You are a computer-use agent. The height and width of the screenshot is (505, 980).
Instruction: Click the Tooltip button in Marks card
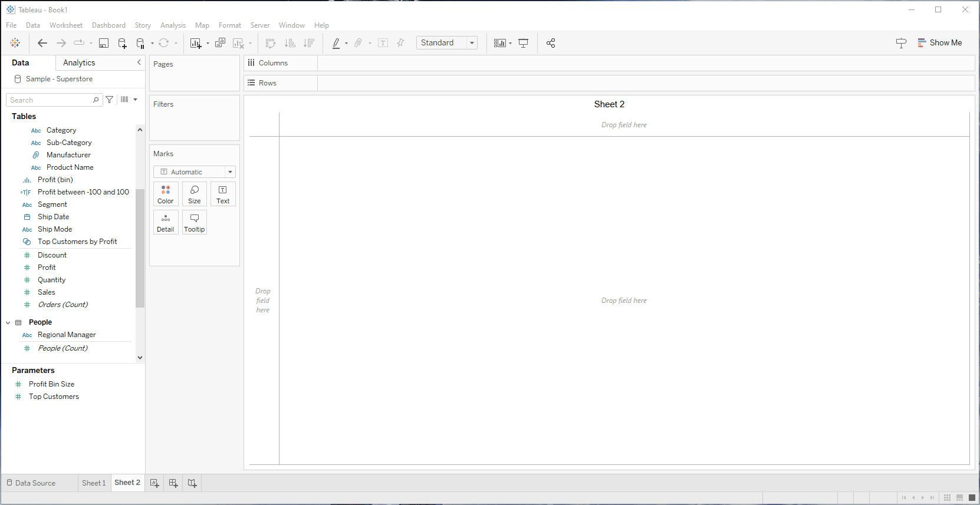(194, 223)
